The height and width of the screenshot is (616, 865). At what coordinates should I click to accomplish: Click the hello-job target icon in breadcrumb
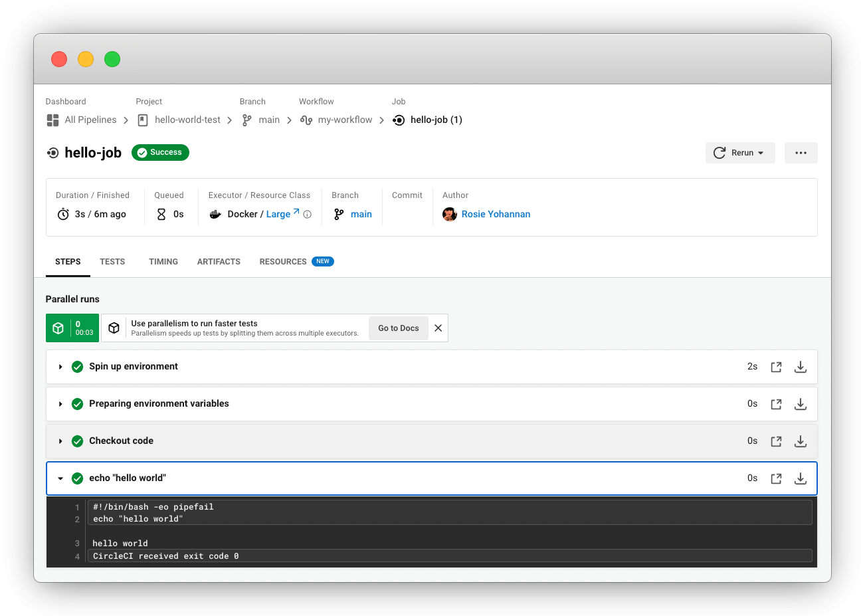[x=399, y=120]
